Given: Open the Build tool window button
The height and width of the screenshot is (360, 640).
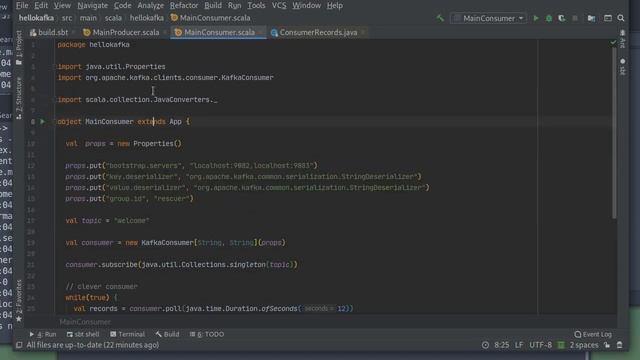Looking at the screenshot, I should 167,334.
